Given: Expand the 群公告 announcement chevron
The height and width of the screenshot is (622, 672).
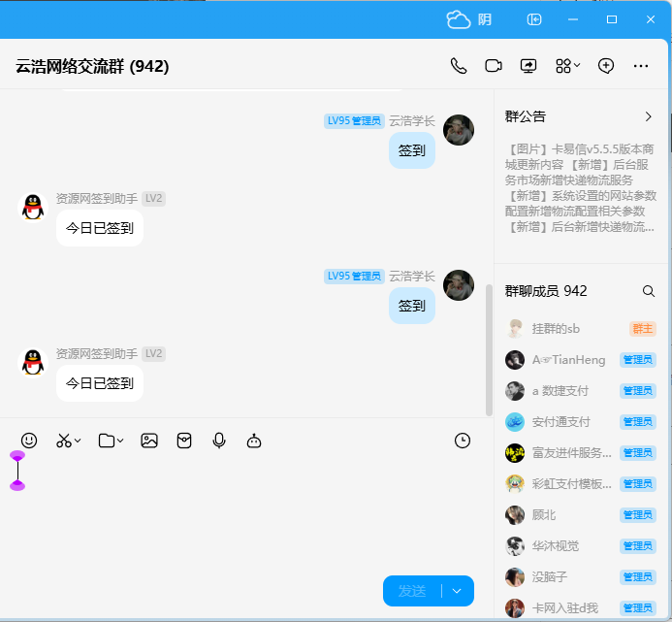Looking at the screenshot, I should (649, 116).
